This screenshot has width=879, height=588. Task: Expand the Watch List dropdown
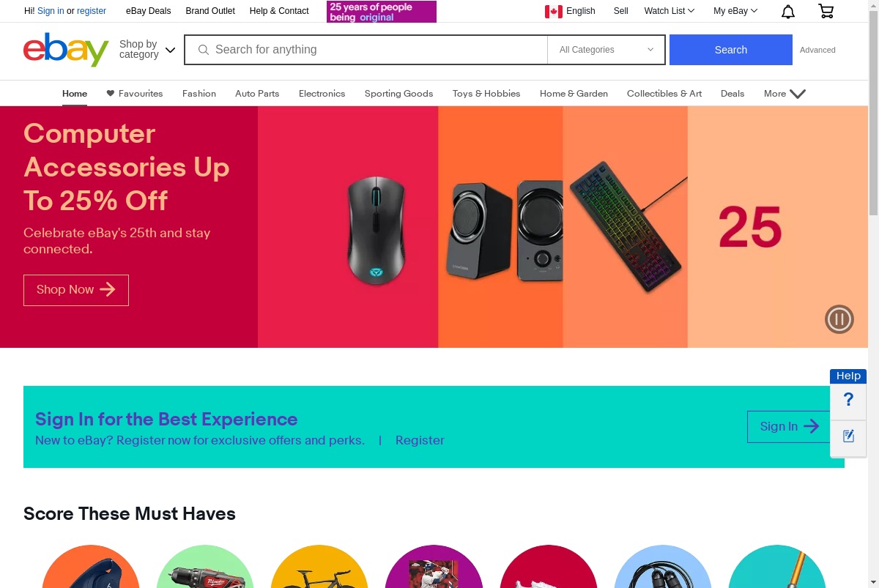click(670, 11)
